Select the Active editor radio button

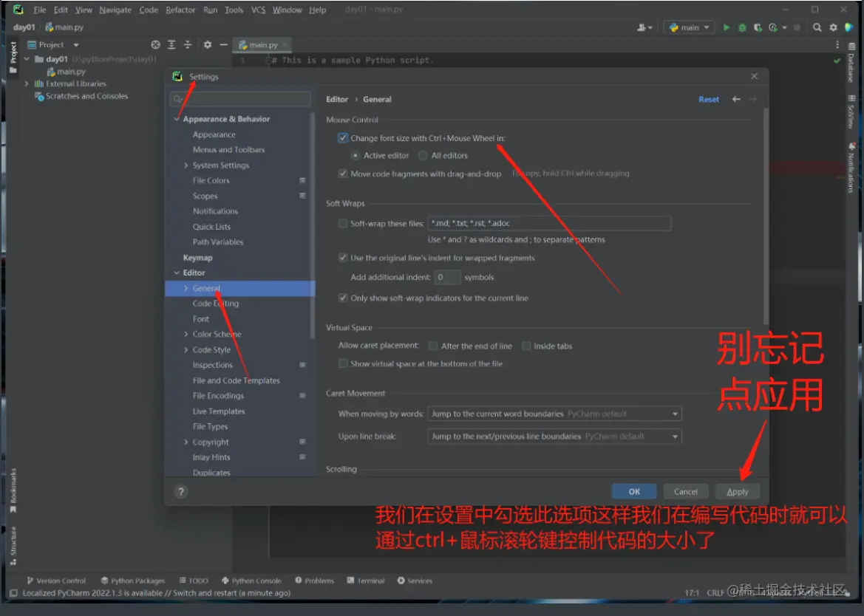pos(356,156)
